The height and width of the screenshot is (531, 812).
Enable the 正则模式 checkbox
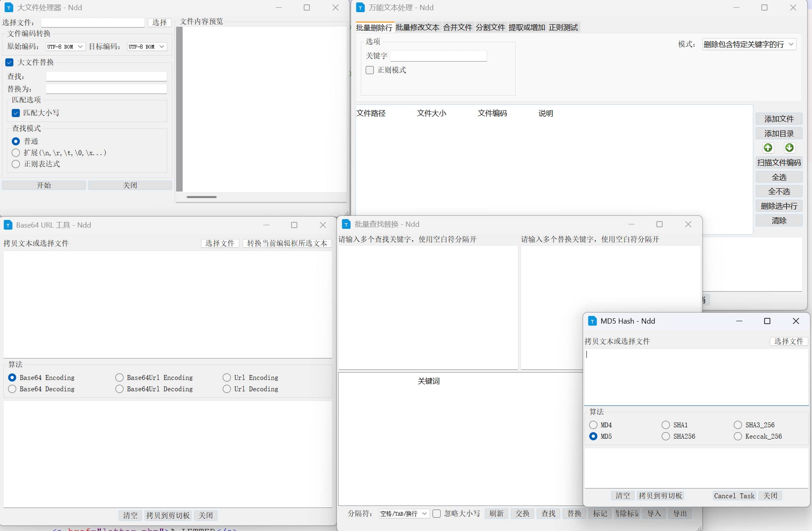(x=370, y=70)
